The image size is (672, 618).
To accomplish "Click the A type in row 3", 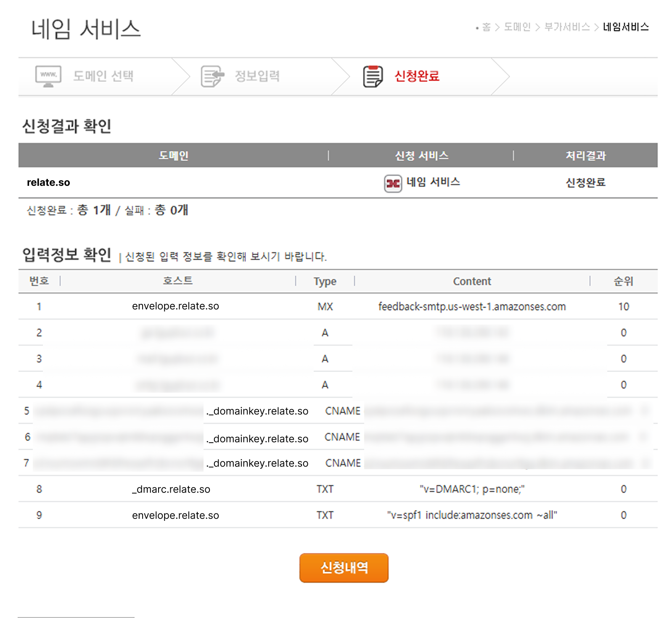I will [x=325, y=359].
